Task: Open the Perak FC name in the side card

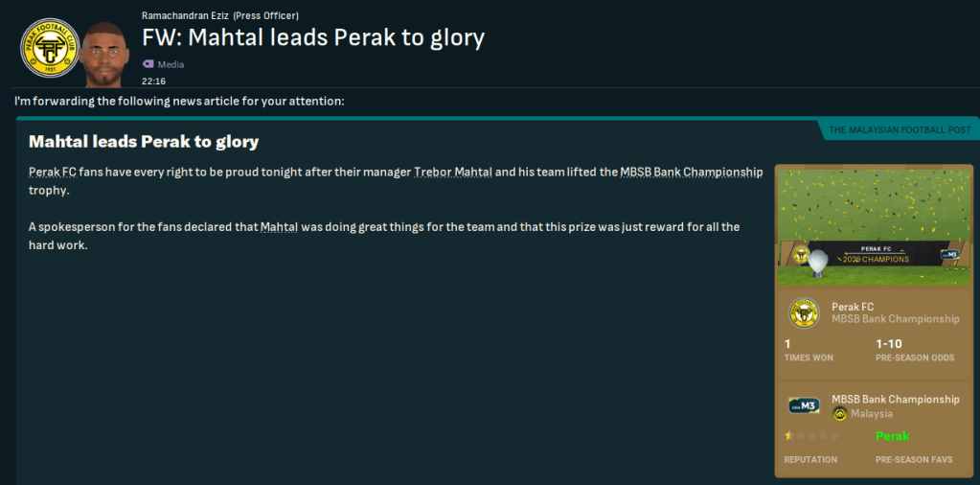Action: pyautogui.click(x=852, y=307)
